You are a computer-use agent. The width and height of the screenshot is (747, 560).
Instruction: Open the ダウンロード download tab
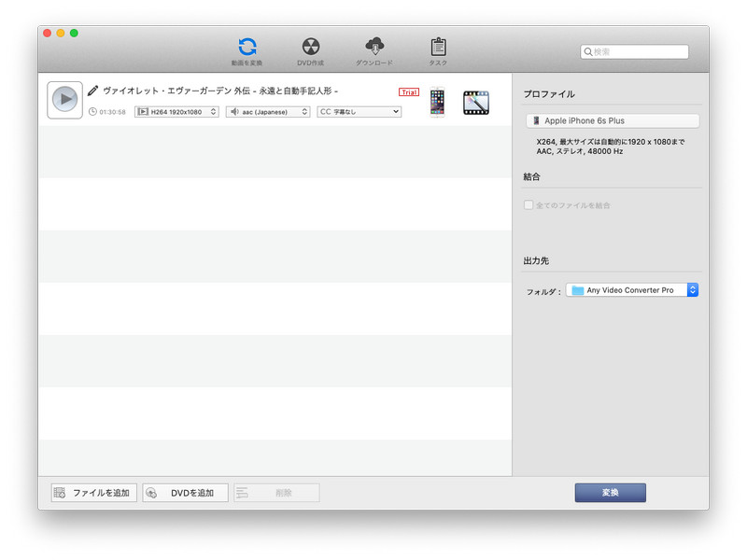pyautogui.click(x=374, y=51)
